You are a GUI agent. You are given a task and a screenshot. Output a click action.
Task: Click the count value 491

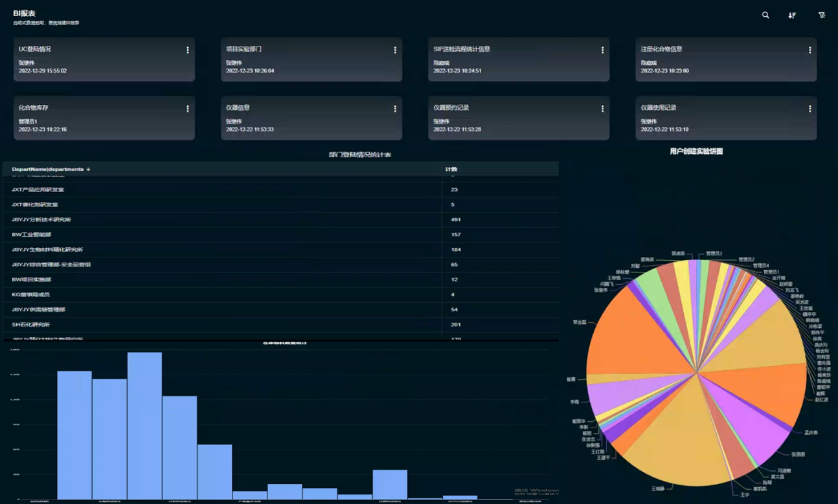pyautogui.click(x=455, y=220)
